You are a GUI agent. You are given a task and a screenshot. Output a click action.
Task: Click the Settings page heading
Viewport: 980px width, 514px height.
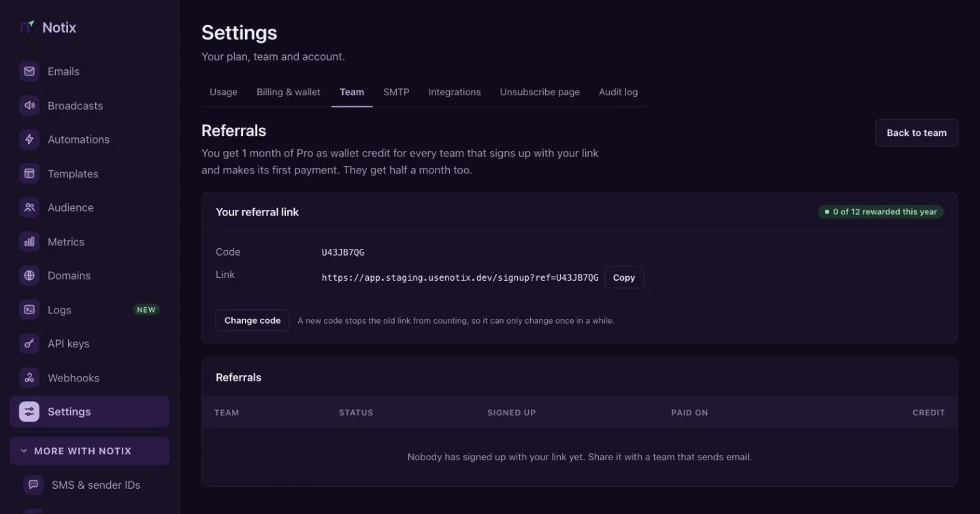(240, 33)
